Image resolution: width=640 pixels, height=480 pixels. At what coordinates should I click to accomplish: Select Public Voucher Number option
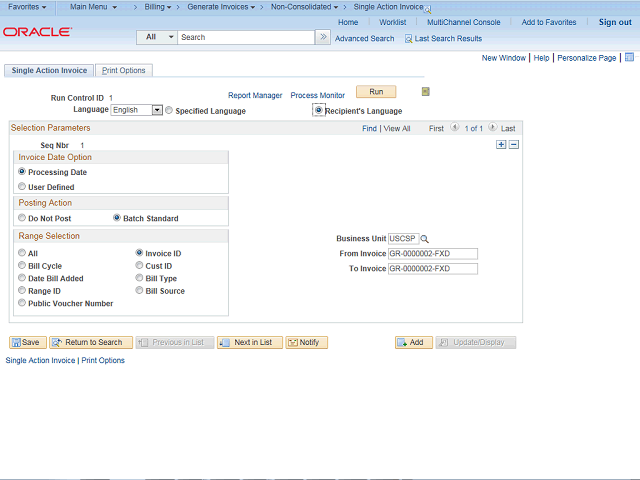(x=22, y=303)
